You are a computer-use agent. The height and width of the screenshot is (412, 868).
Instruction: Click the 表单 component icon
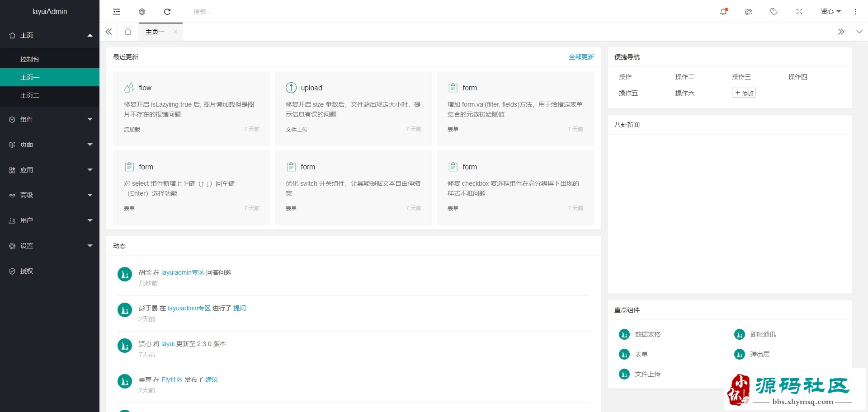pos(624,354)
